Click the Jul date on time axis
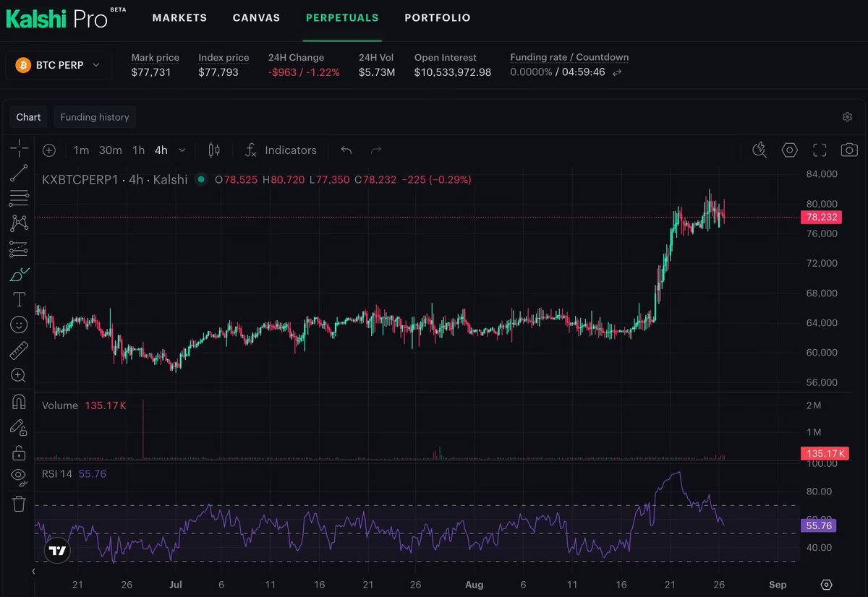 pyautogui.click(x=174, y=584)
